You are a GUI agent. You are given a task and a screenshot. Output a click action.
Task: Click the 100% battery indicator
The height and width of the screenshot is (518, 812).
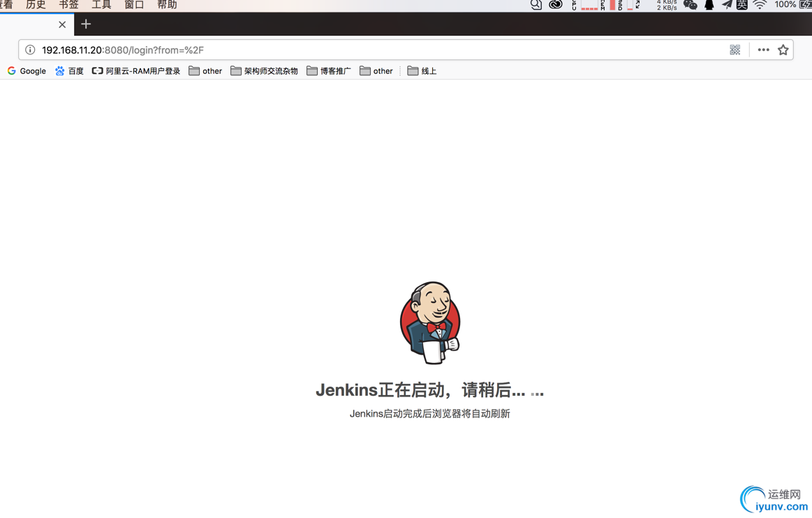792,5
